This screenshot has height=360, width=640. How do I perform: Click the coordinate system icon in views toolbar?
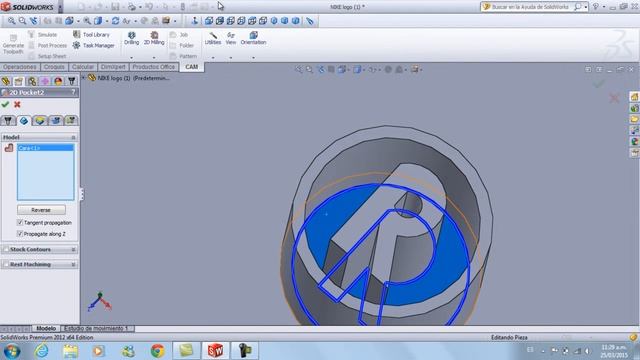[x=195, y=21]
